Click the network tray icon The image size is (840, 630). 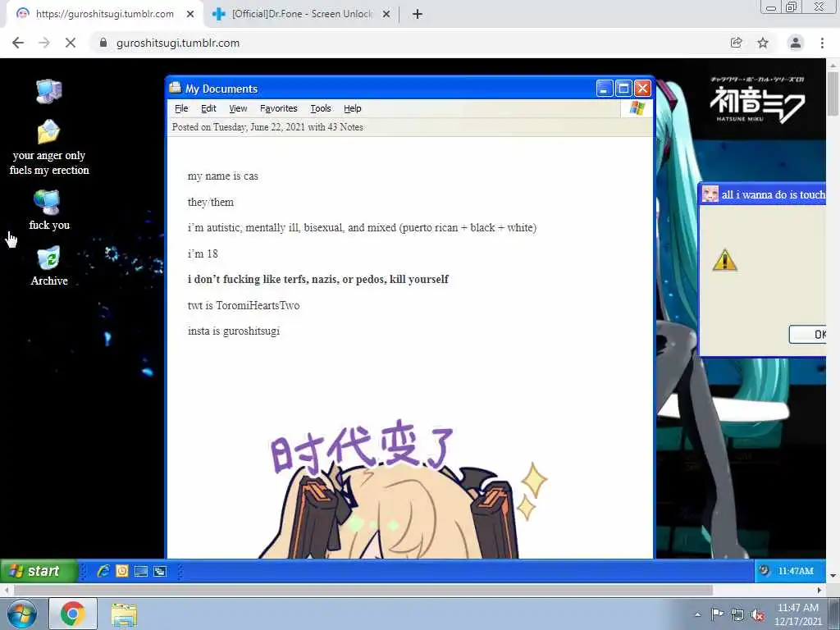737,614
